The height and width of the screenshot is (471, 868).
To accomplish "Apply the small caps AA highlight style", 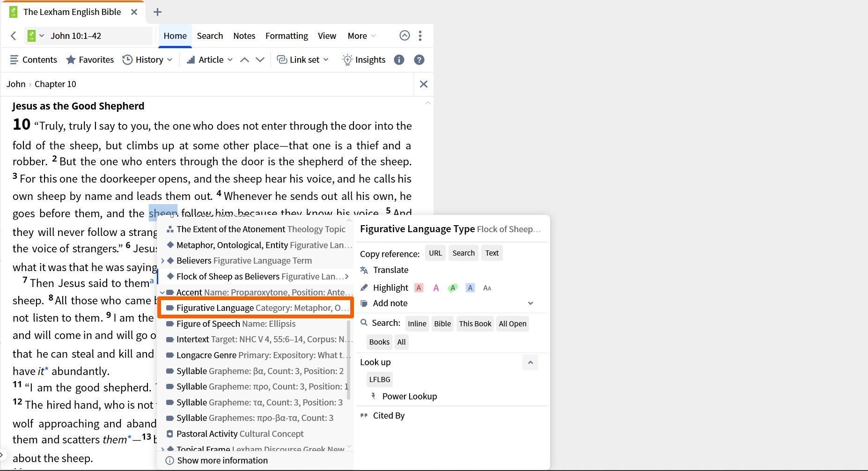I will point(487,287).
